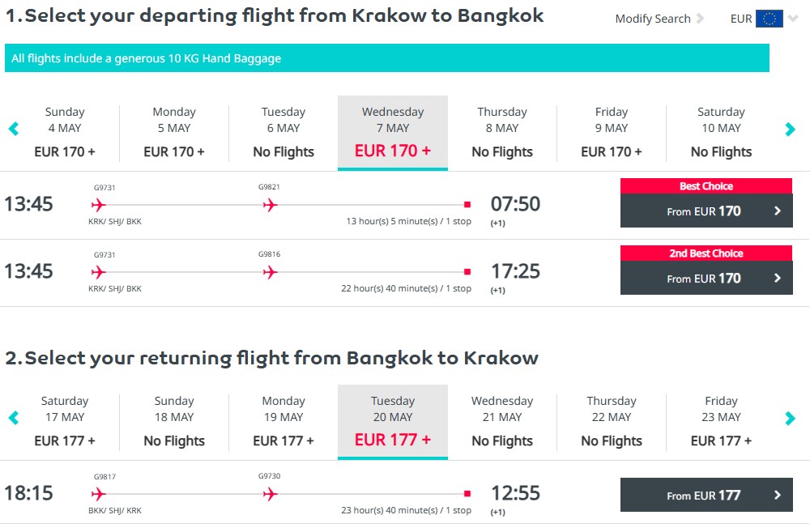This screenshot has height=532, width=810.
Task: Click the EU flag currency icon
Action: (x=769, y=19)
